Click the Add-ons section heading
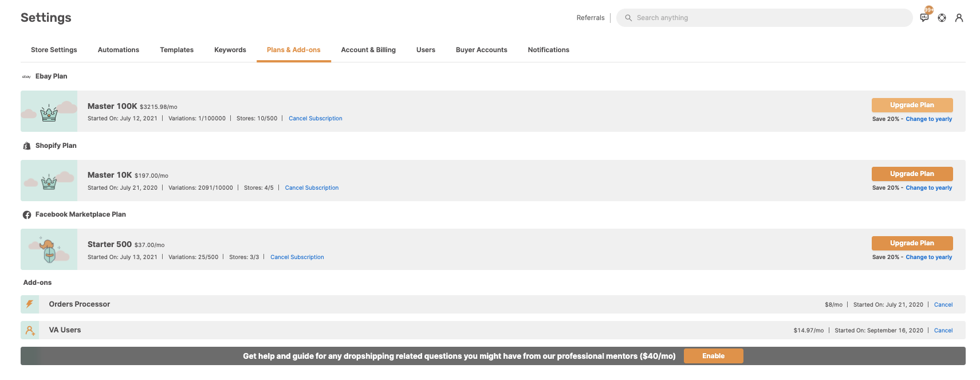 pyautogui.click(x=37, y=283)
